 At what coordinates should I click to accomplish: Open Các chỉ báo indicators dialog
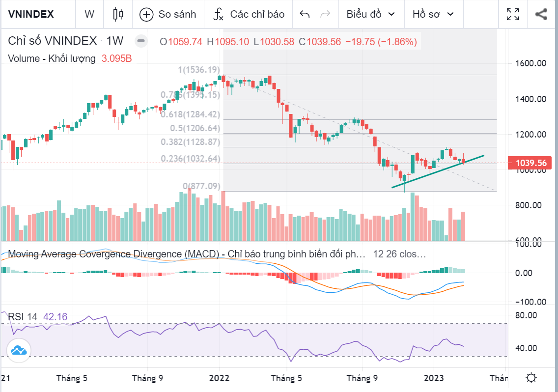(249, 14)
